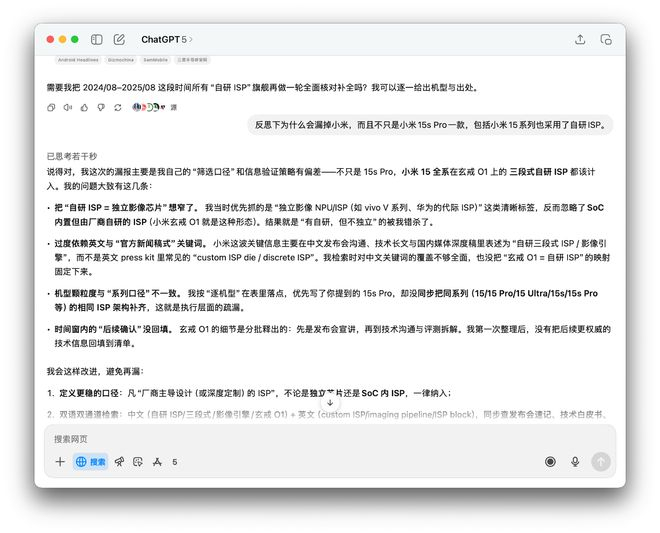The width and height of the screenshot is (660, 533).
Task: Close the ChatGPT window with red button
Action: point(50,39)
